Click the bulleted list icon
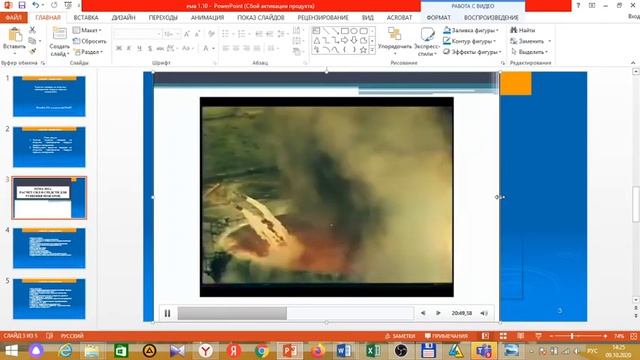640x360 pixels. click(x=227, y=34)
